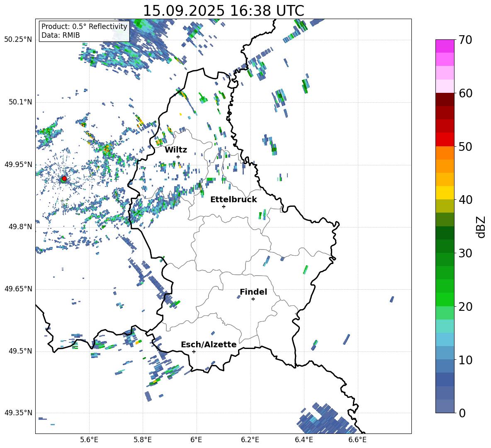The width and height of the screenshot is (491, 448).
Task: Click the Ettelbruck city label
Action: pos(233,200)
